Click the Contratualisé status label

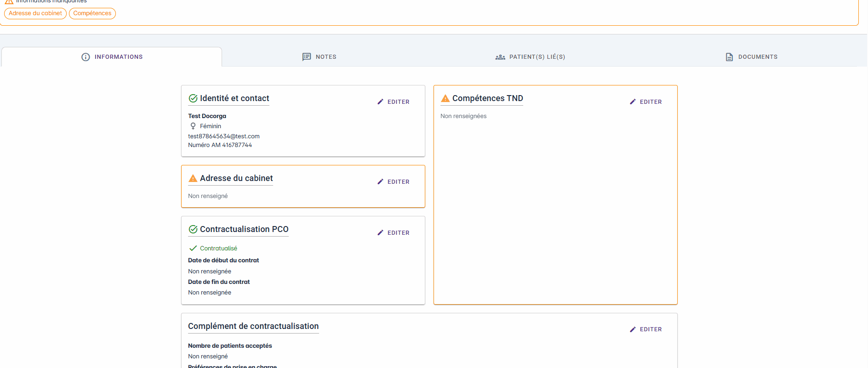218,248
